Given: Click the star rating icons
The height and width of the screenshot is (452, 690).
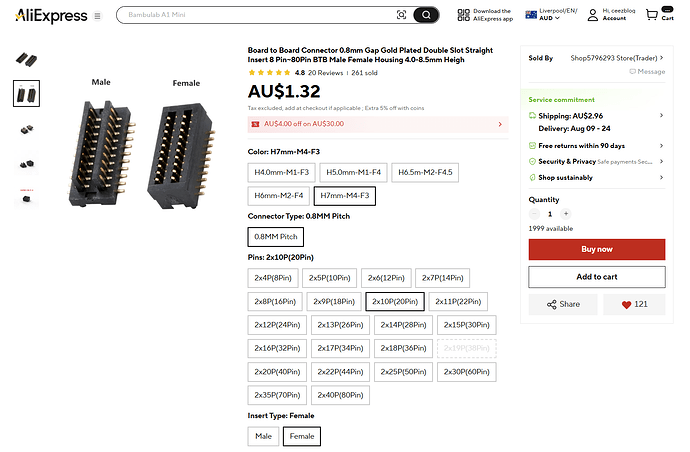Looking at the screenshot, I should [x=269, y=73].
